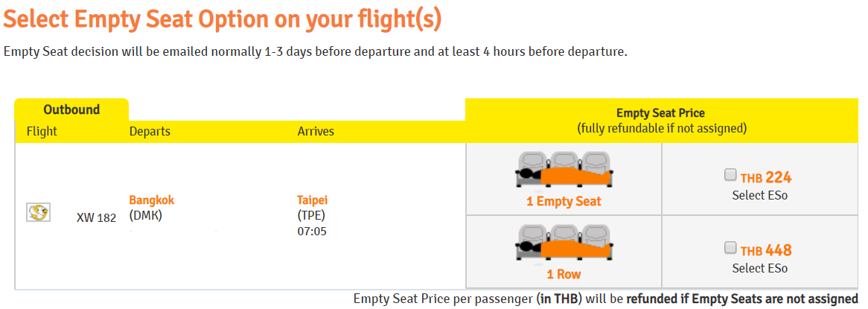Click the THB 448 price text
The image size is (868, 309).
tap(766, 250)
